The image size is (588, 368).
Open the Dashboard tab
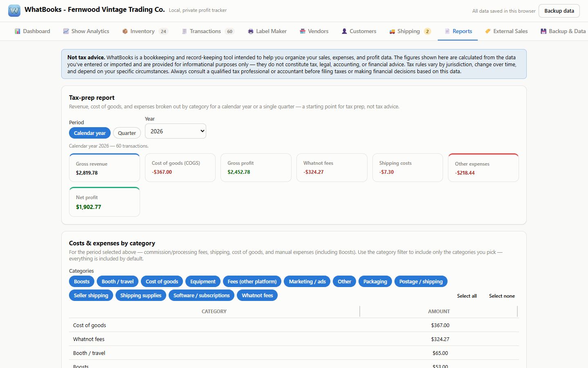[32, 31]
